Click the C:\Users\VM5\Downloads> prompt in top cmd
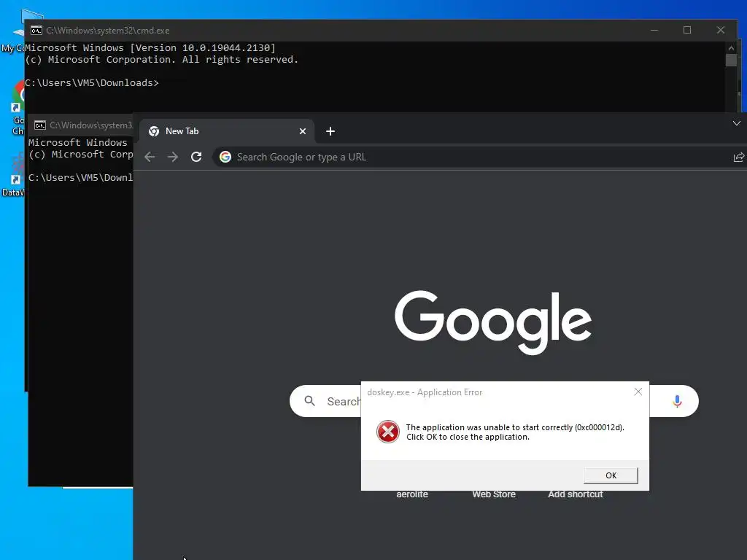 tap(92, 83)
